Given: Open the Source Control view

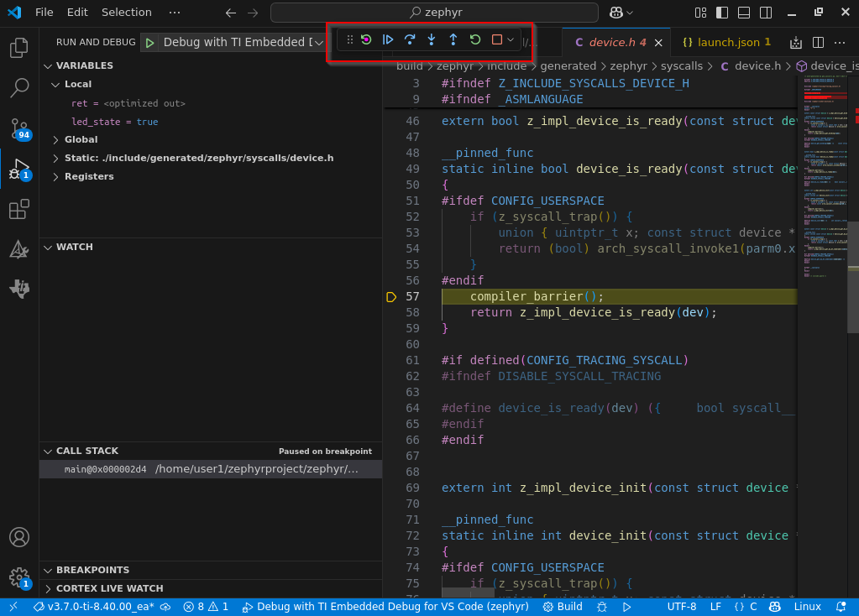Looking at the screenshot, I should click(18, 128).
